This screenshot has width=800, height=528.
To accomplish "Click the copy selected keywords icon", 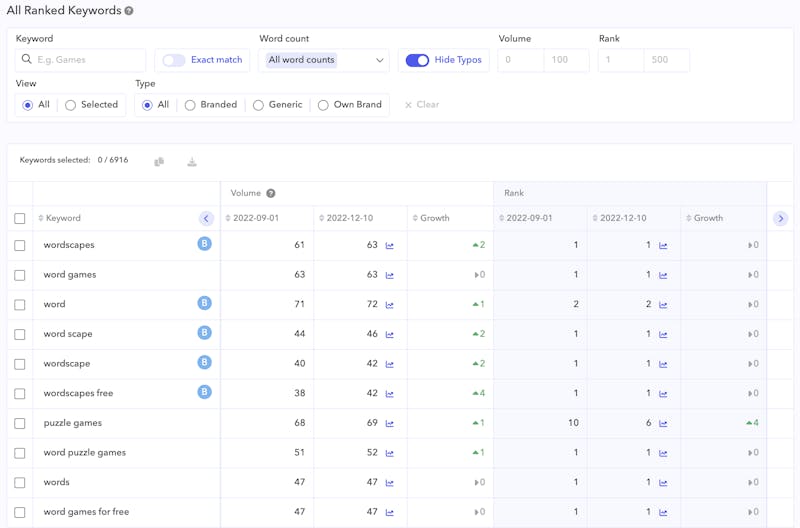I will click(x=159, y=161).
